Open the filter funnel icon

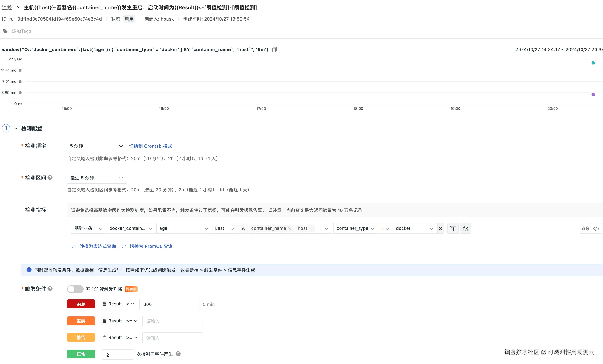[x=453, y=228]
